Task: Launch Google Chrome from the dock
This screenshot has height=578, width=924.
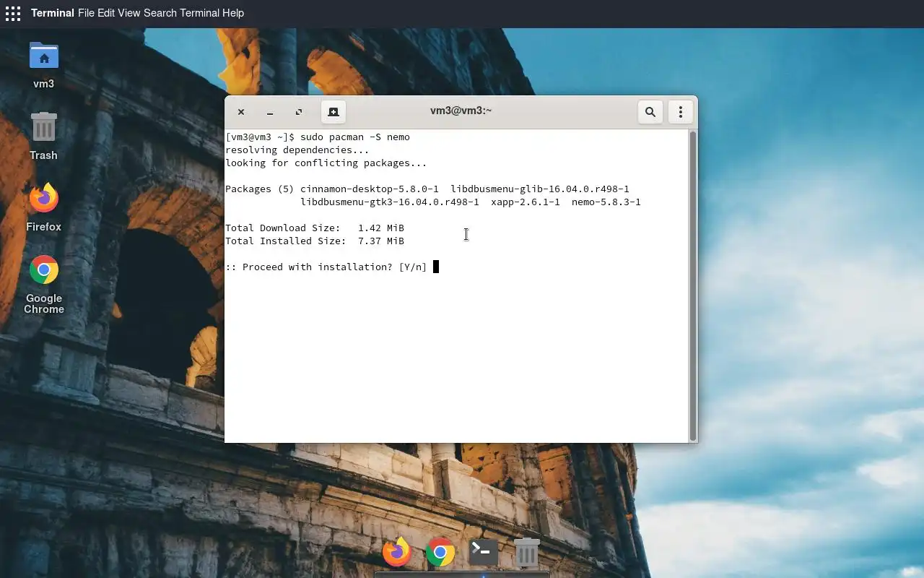Action: pyautogui.click(x=440, y=553)
